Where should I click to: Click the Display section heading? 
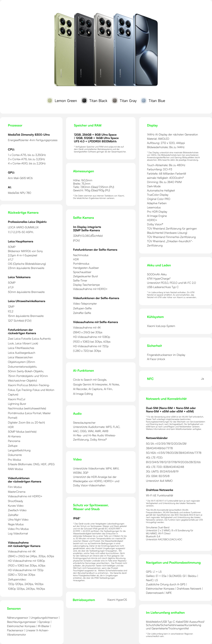152,126
